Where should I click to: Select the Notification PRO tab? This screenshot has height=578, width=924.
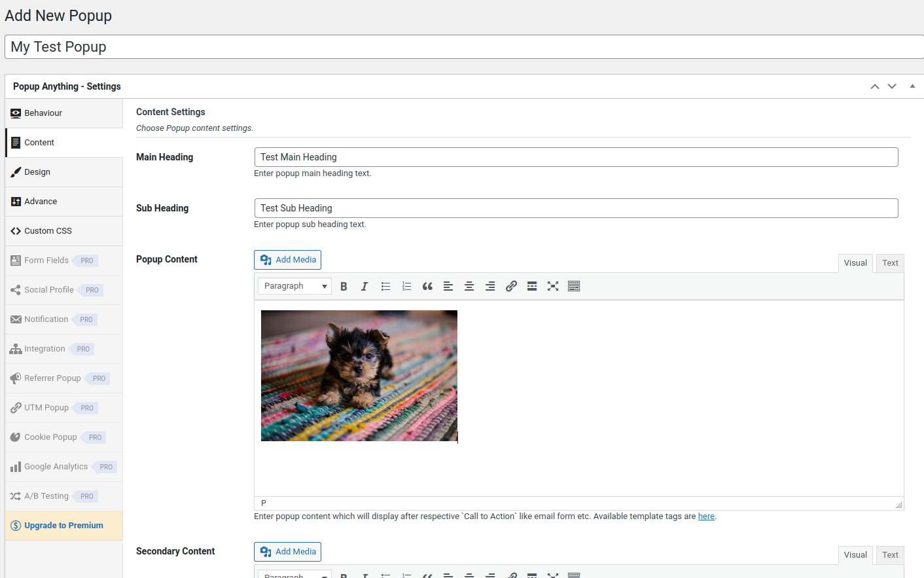pyautogui.click(x=64, y=319)
